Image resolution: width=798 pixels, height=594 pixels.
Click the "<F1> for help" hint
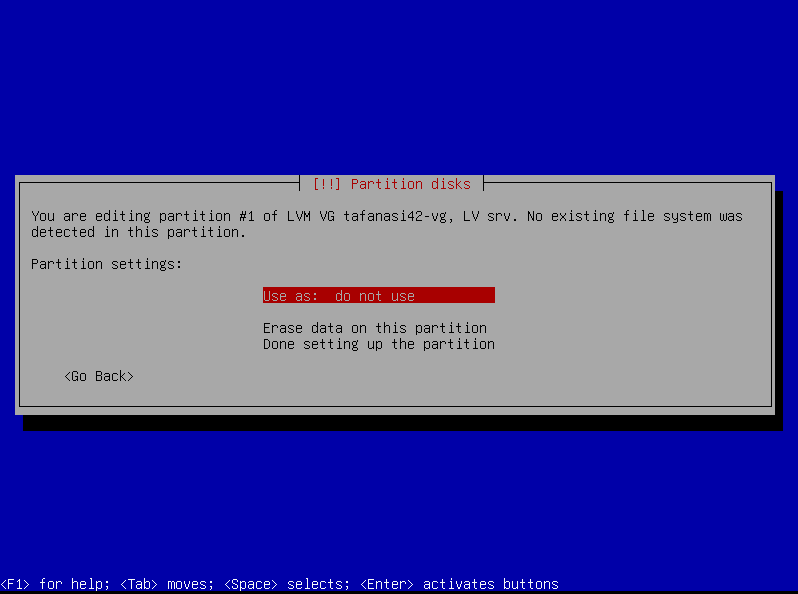pyautogui.click(x=50, y=584)
